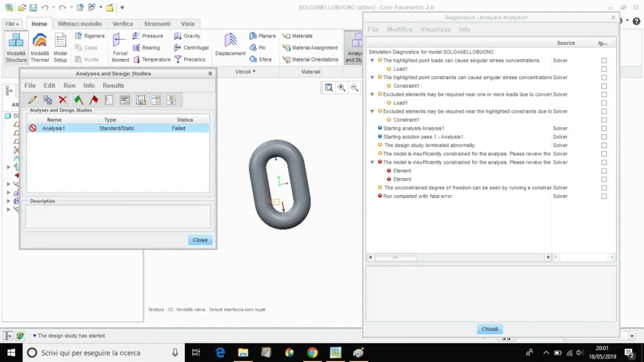Image resolution: width=644 pixels, height=362 pixels.
Task: Open the Rifinisci modello tab
Action: [x=80, y=24]
